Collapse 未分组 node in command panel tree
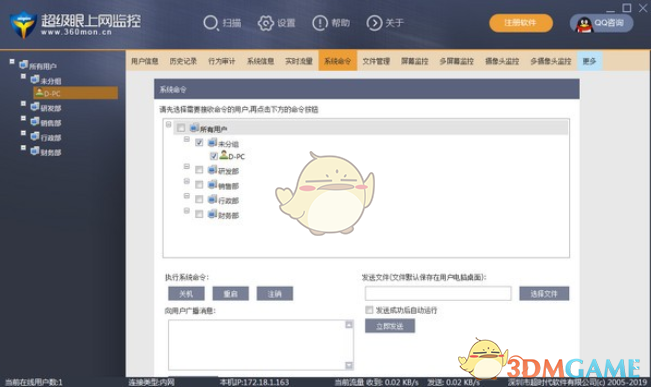Image resolution: width=651 pixels, height=387 pixels. [187, 139]
